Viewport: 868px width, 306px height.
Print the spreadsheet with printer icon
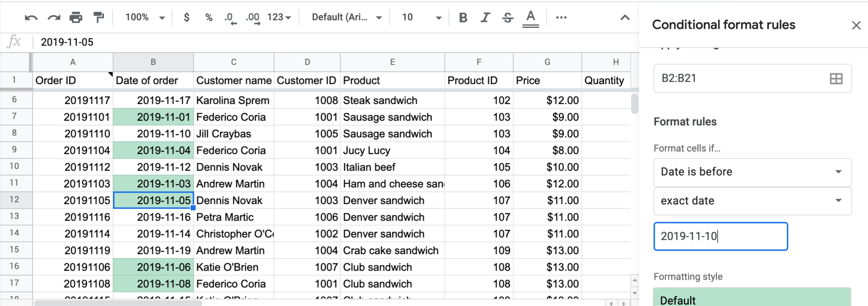click(76, 17)
